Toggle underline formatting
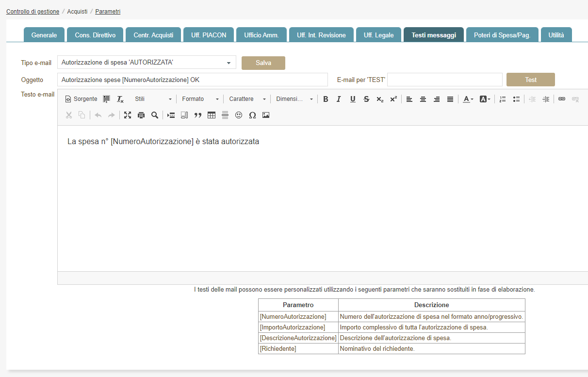This screenshot has height=377, width=588. pyautogui.click(x=353, y=99)
